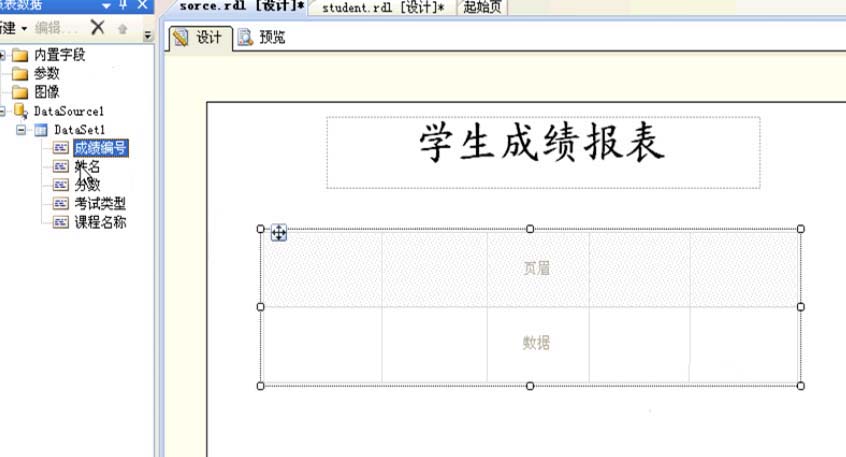Click the 图像 folder icon
The width and height of the screenshot is (846, 457).
(20, 92)
